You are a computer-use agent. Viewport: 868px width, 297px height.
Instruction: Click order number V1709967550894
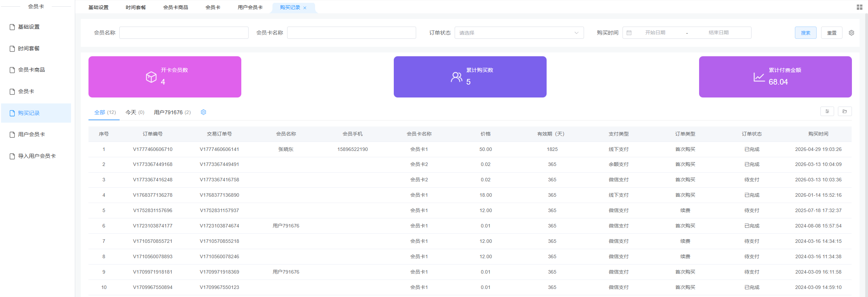click(x=152, y=287)
